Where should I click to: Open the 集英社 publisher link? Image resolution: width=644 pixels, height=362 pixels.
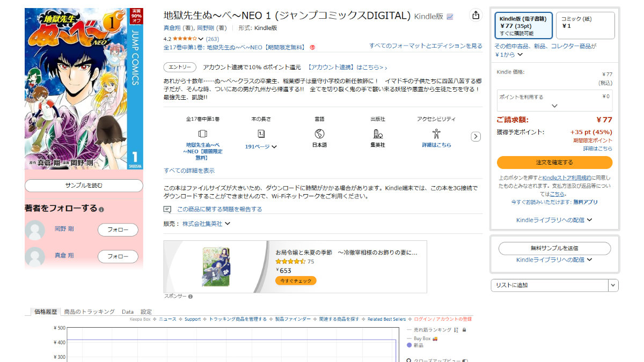coord(378,145)
